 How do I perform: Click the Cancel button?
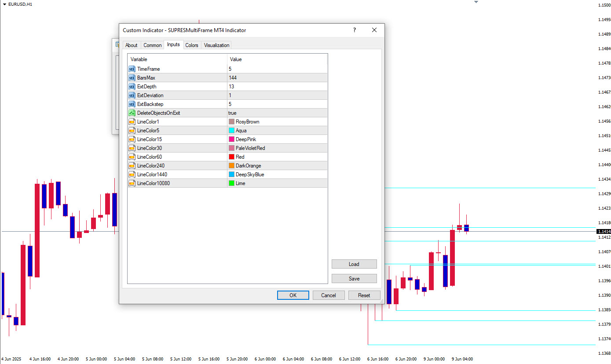329,295
